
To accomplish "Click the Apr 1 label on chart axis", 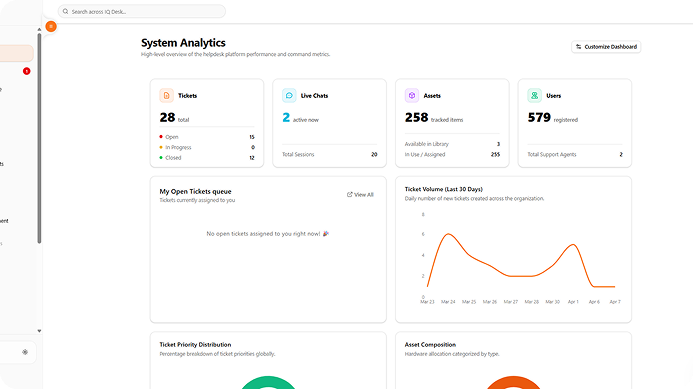I will coord(573,302).
